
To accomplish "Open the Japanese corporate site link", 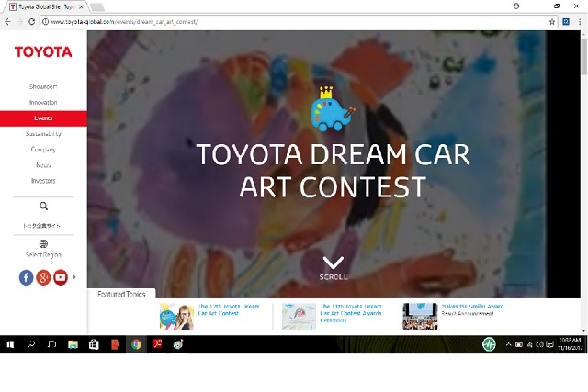I will tap(41, 226).
